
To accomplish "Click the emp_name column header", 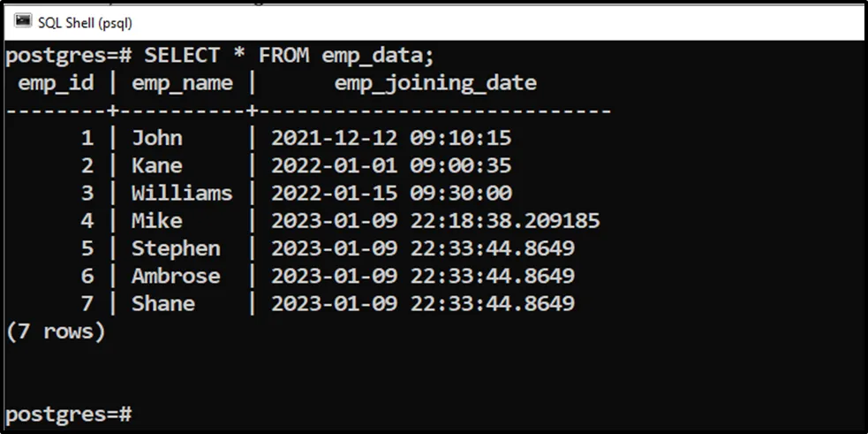I will (182, 83).
